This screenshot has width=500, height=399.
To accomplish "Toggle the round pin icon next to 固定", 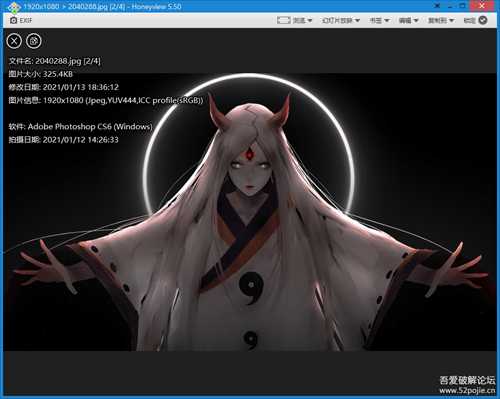I will click(x=483, y=20).
